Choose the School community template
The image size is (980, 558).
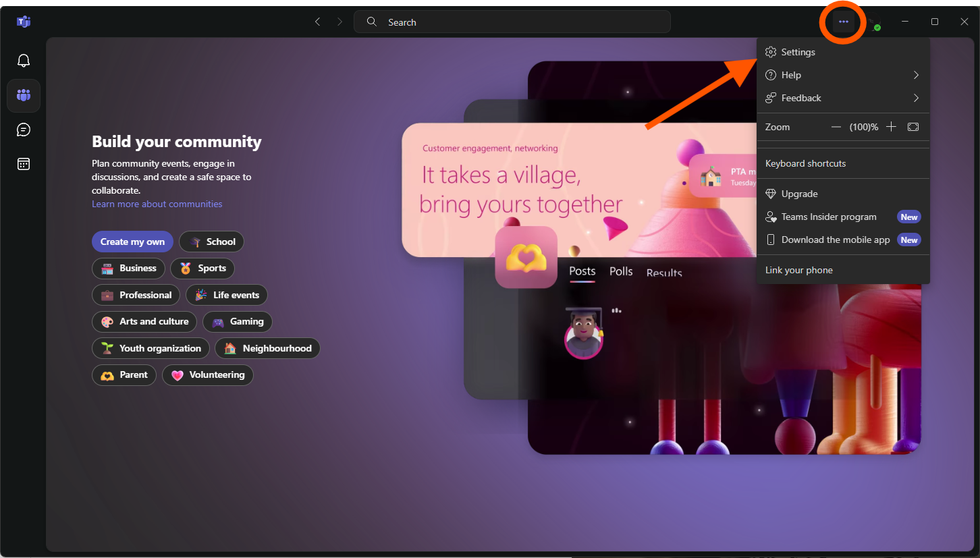click(211, 242)
